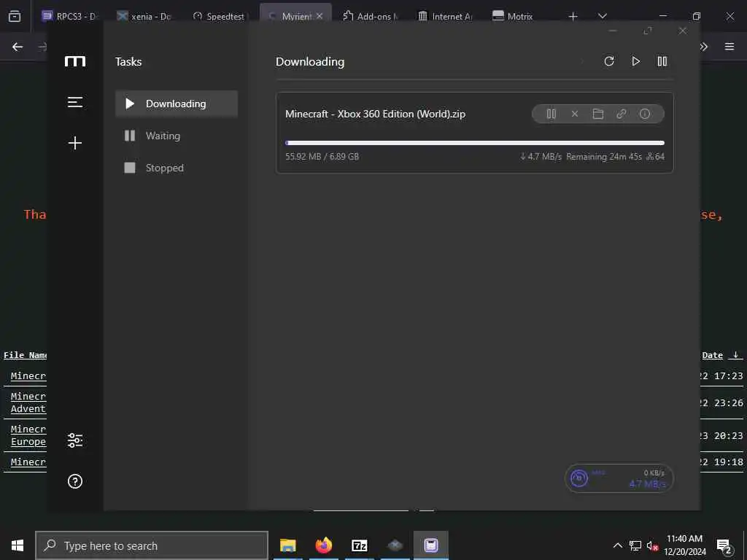The width and height of the screenshot is (747, 560).
Task: Select the Waiting task category
Action: tap(177, 136)
